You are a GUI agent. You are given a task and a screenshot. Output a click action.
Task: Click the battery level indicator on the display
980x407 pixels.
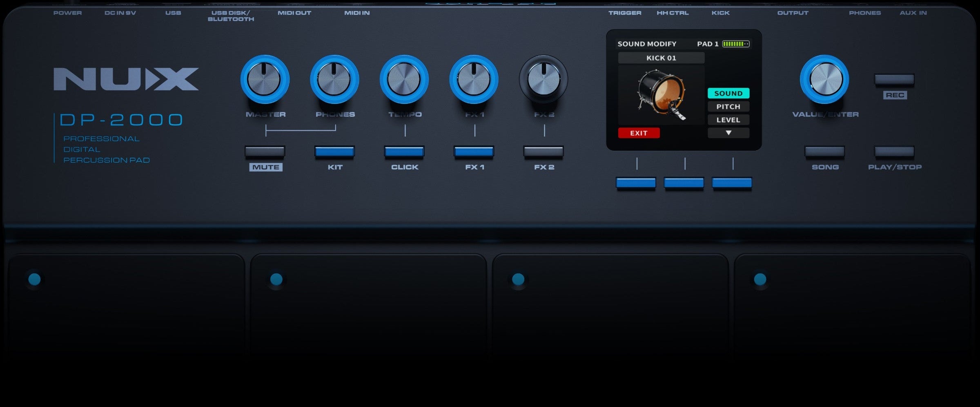point(736,44)
